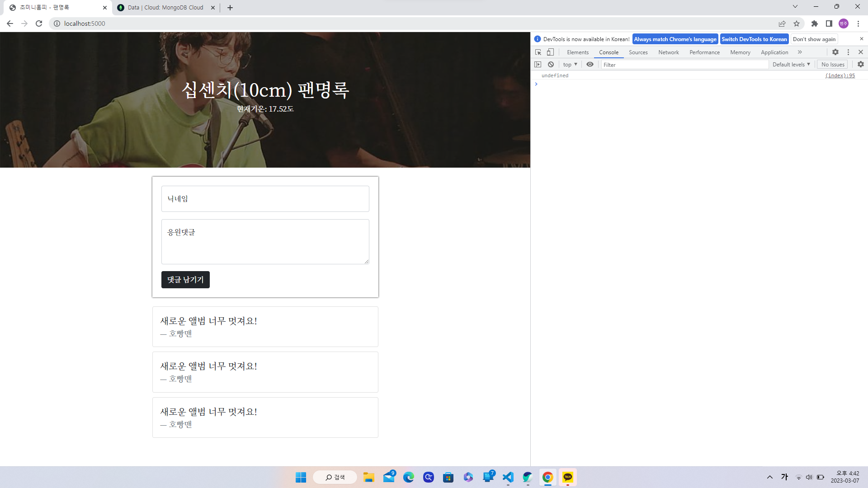
Task: Go back with the browser back arrow
Action: (x=10, y=23)
